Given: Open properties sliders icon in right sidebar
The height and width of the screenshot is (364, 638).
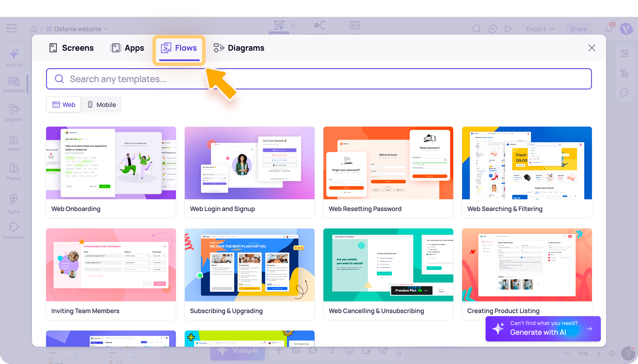Looking at the screenshot, I should pyautogui.click(x=624, y=53).
